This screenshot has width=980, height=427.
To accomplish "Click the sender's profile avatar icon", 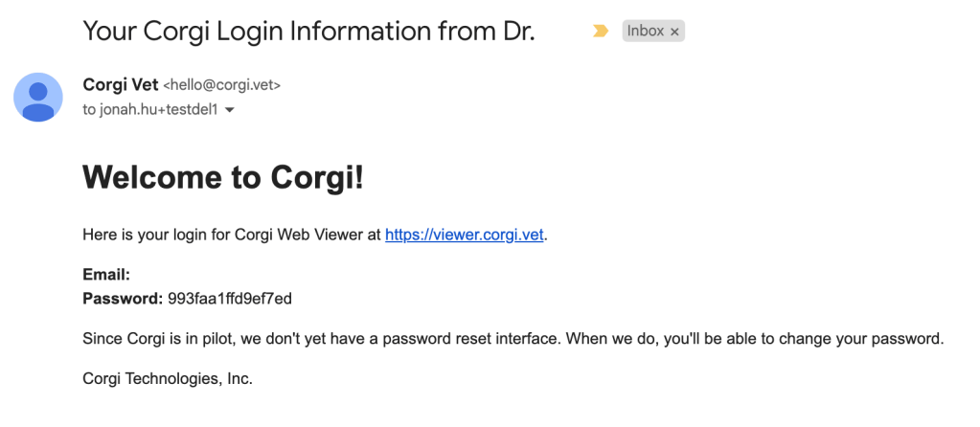I will [x=38, y=98].
